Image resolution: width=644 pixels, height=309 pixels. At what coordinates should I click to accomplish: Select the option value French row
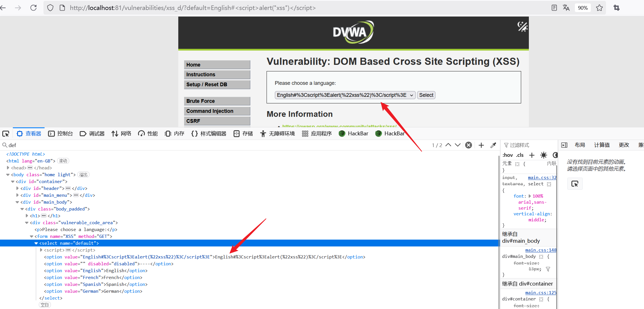(x=93, y=278)
